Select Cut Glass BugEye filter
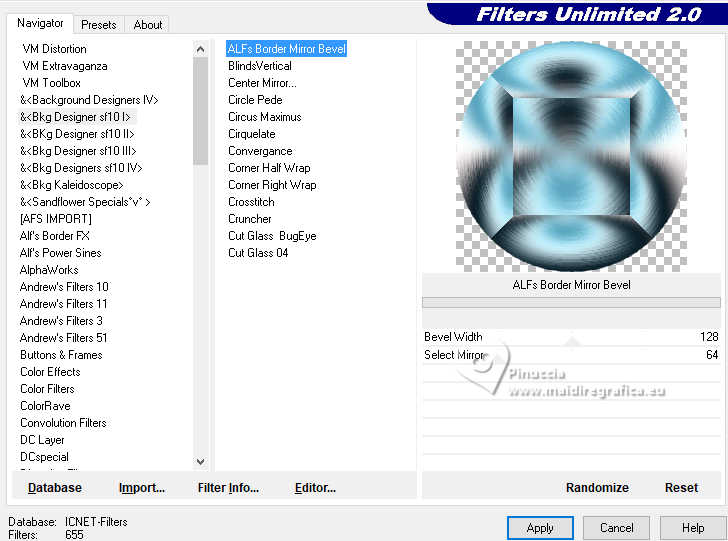Screen dimensions: 728x541 272,236
